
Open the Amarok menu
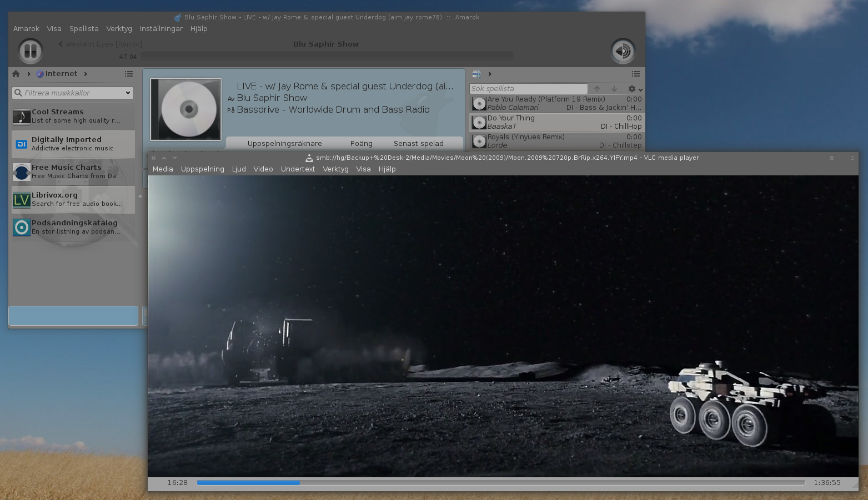click(26, 28)
